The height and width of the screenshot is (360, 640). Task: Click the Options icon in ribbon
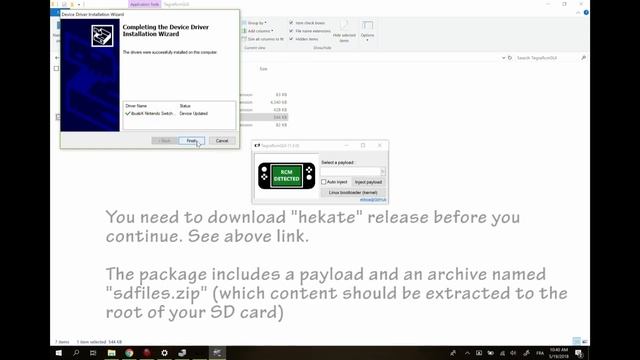pos(367,26)
